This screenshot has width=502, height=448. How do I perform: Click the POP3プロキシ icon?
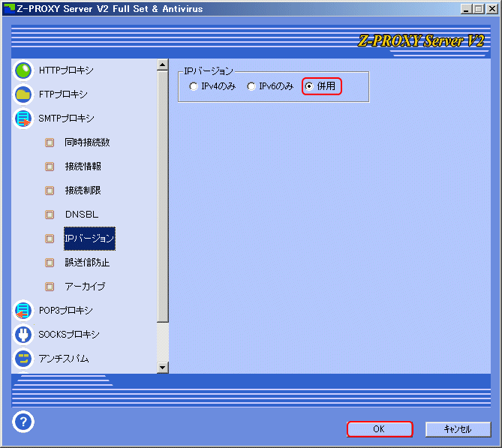click(x=23, y=311)
